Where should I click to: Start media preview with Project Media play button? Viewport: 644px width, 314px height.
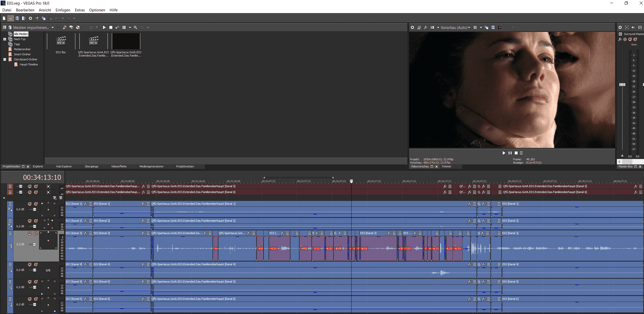click(104, 27)
